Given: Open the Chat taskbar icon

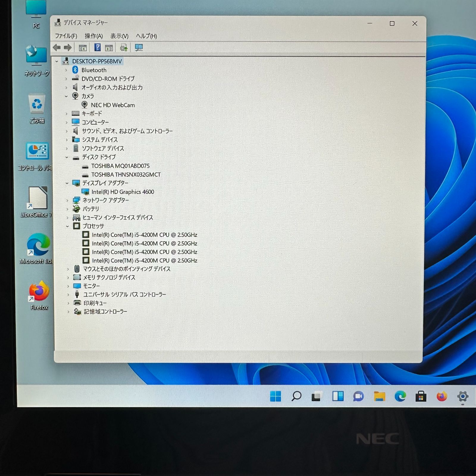Looking at the screenshot, I should (358, 396).
